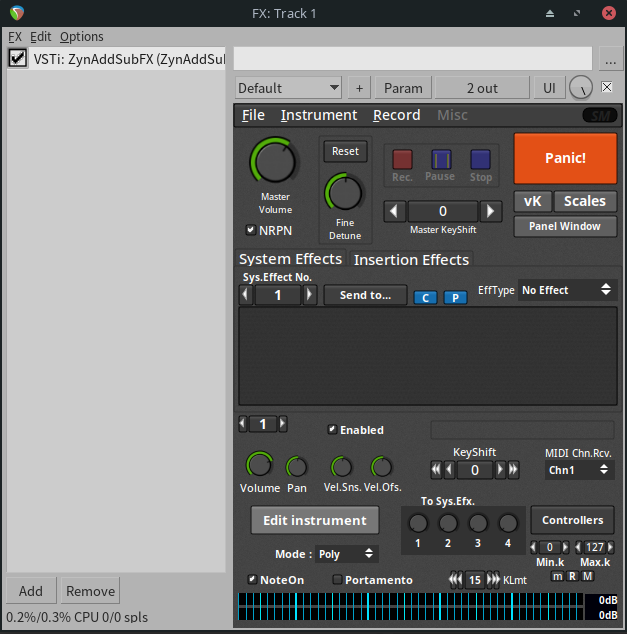Image resolution: width=627 pixels, height=634 pixels.
Task: Open ZynAddSubFX Record menu
Action: 397,115
